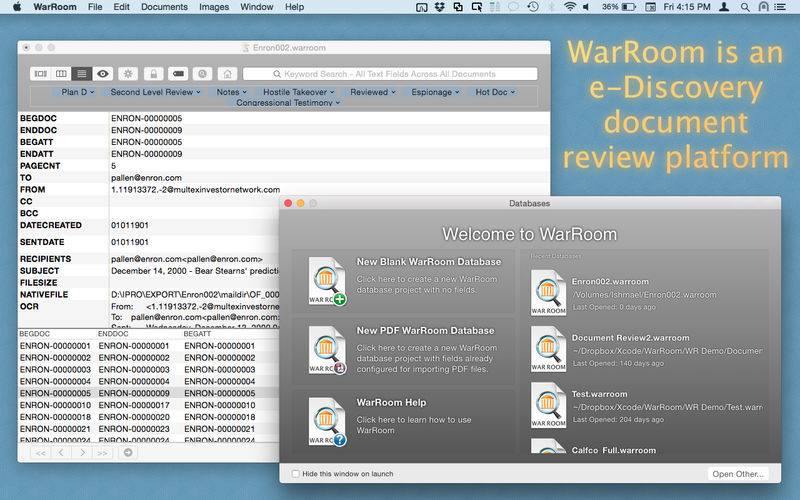Screen dimensions: 800x500
Task: Click the NATIVEFILE path value
Action: coord(195,294)
